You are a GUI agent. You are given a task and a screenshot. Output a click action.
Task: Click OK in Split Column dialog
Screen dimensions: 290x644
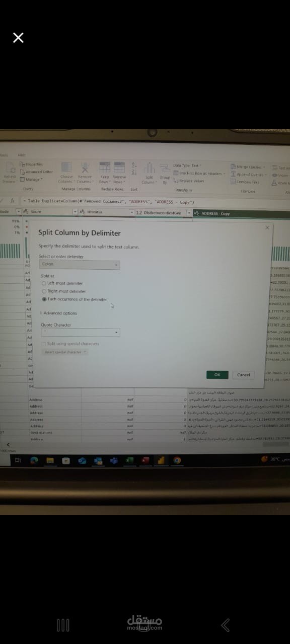[x=217, y=375]
